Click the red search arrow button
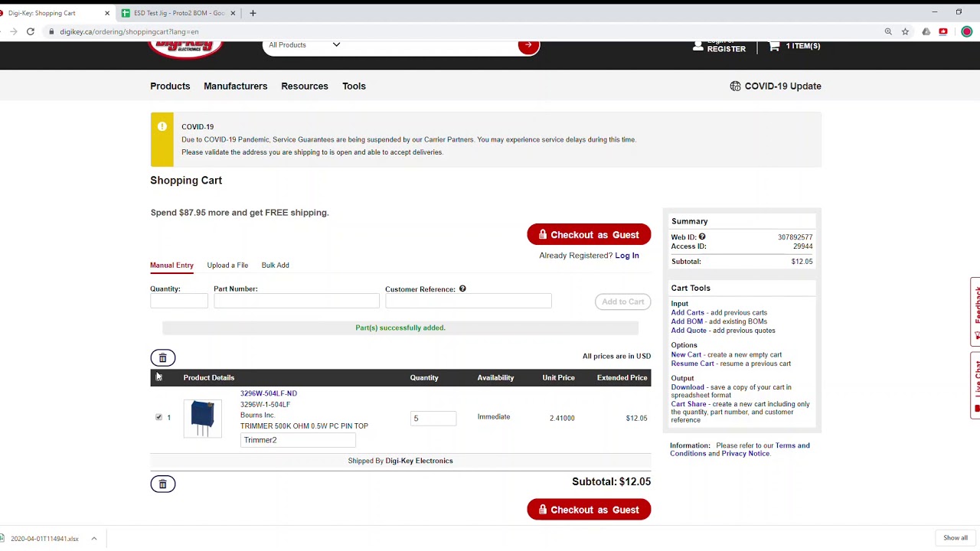The image size is (980, 551). (528, 45)
